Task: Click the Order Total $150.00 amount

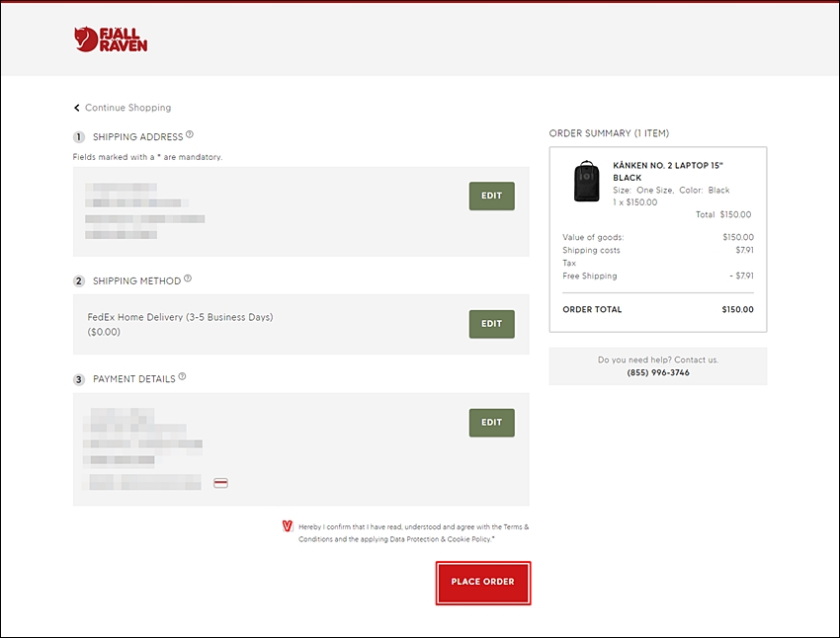Action: 737,309
